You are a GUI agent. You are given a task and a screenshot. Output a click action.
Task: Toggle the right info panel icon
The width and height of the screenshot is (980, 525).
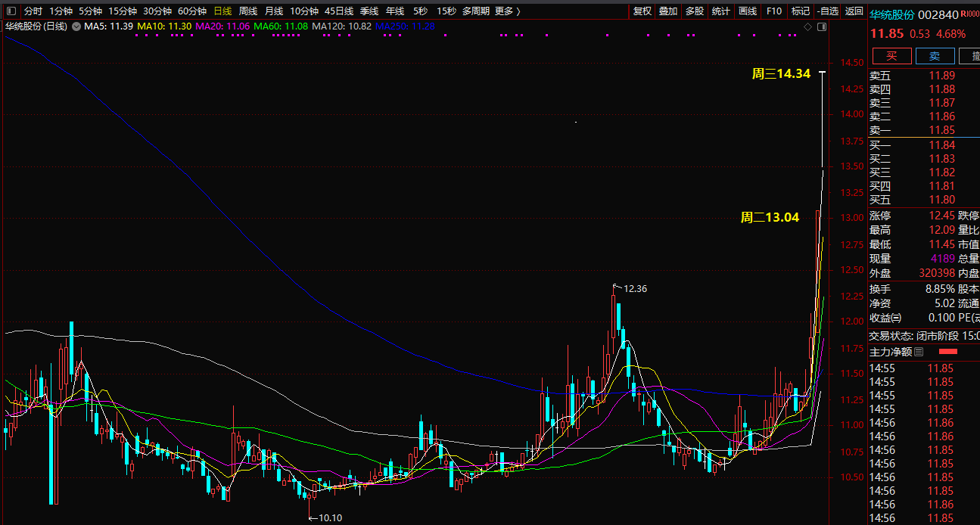823,26
